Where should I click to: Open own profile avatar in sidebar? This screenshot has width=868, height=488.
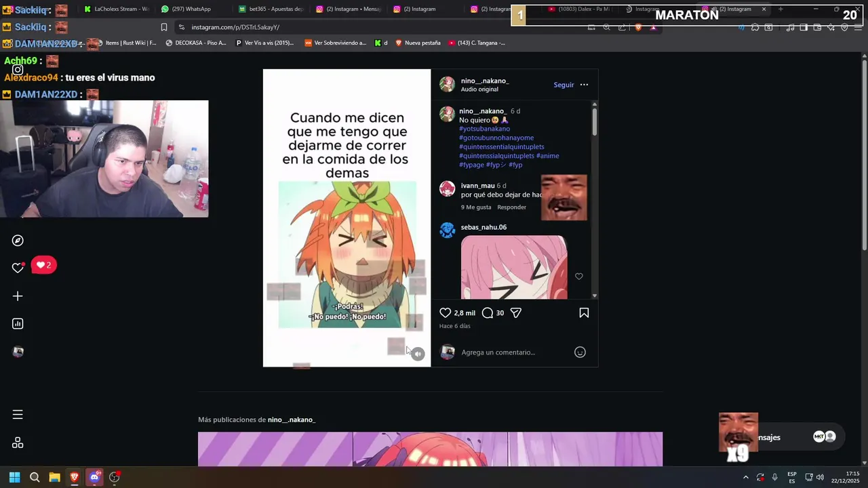pyautogui.click(x=18, y=351)
